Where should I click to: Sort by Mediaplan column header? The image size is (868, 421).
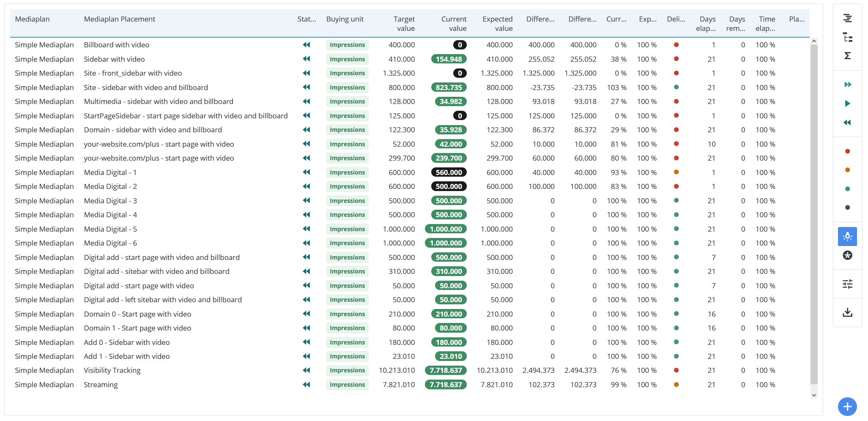32,19
